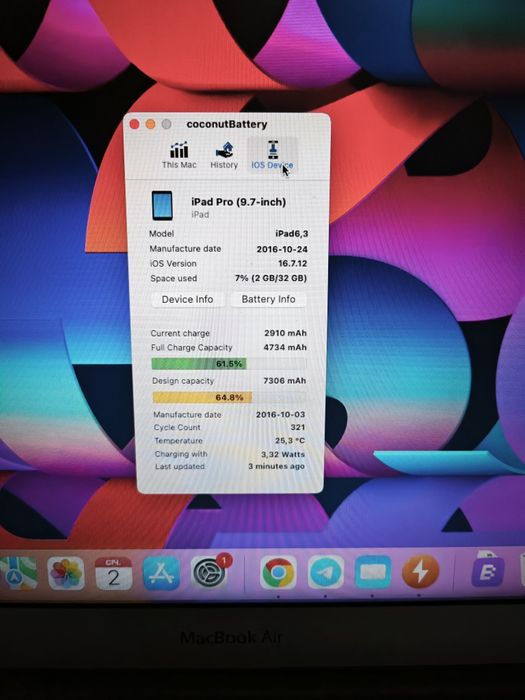525x700 pixels.
Task: Open Maps from the Dock
Action: coord(17,574)
